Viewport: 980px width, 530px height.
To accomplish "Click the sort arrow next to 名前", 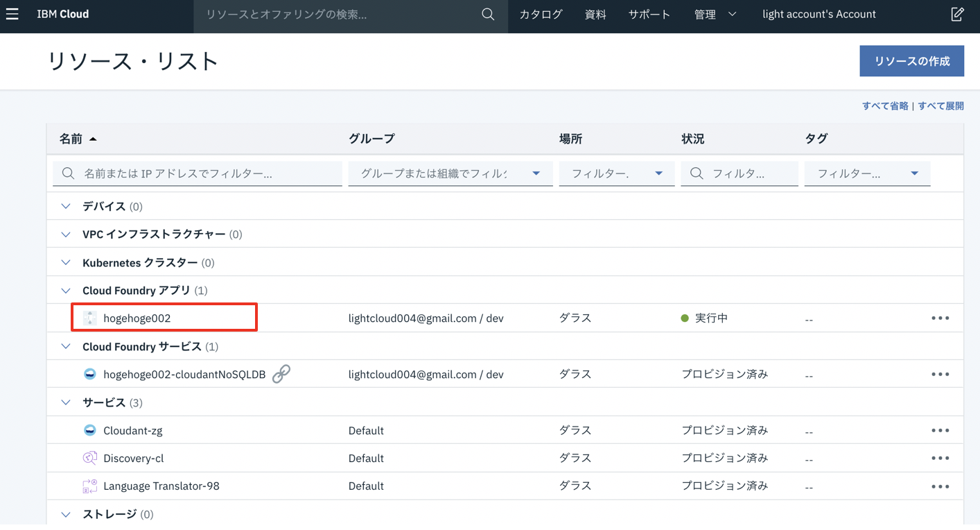I will (x=93, y=139).
